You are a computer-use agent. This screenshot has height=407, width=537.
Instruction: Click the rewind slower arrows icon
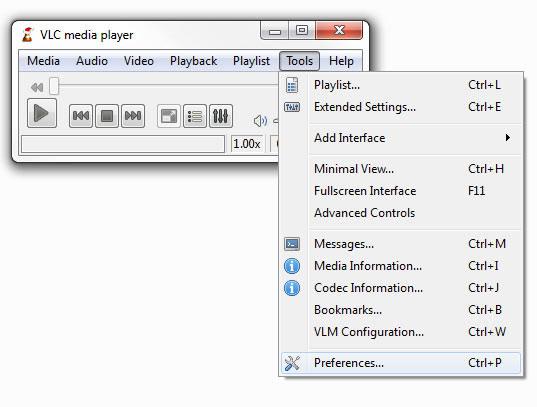[37, 87]
